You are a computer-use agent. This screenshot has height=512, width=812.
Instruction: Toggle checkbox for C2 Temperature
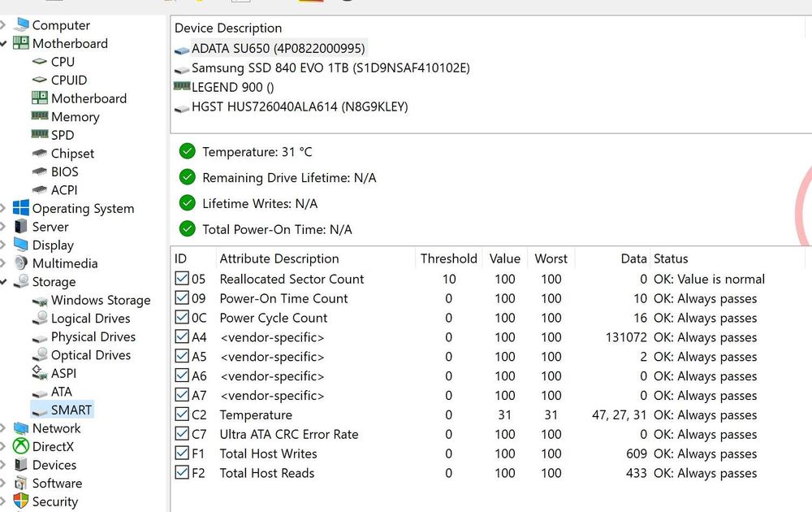point(182,414)
